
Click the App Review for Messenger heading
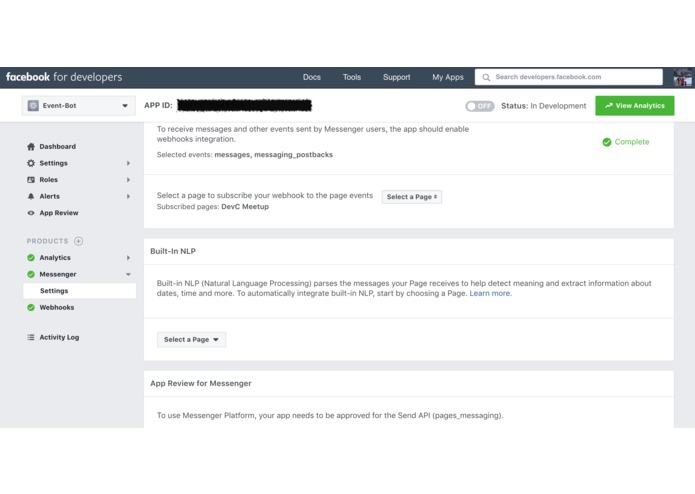[201, 383]
